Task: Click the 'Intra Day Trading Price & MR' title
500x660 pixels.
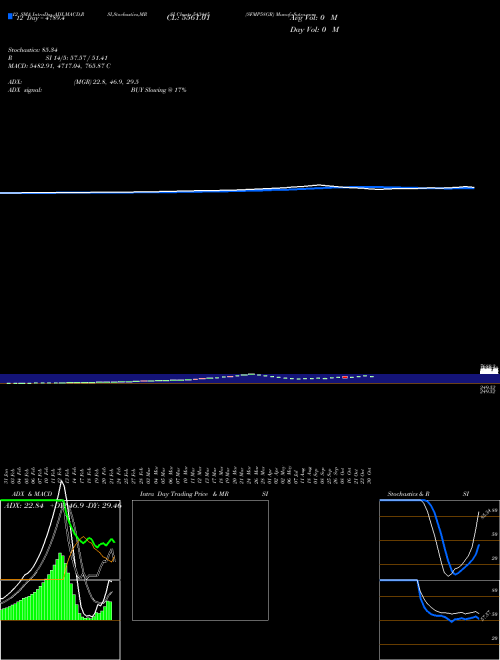Action: click(x=184, y=494)
